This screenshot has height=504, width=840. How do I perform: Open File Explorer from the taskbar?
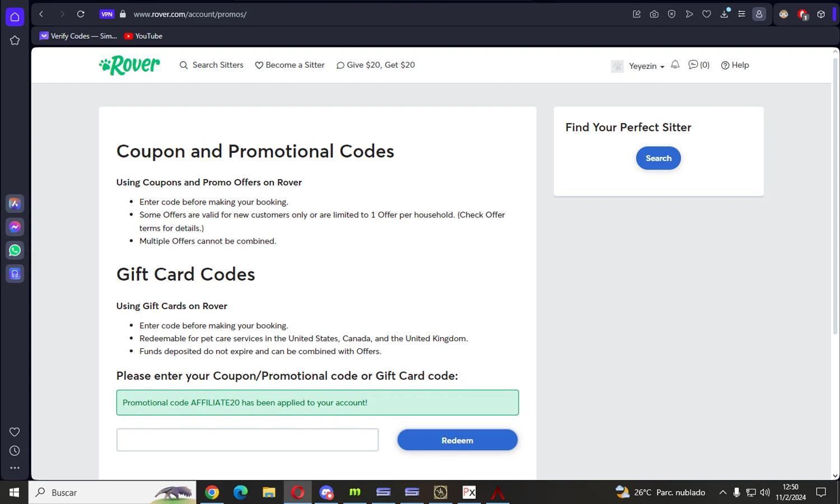coord(269,492)
